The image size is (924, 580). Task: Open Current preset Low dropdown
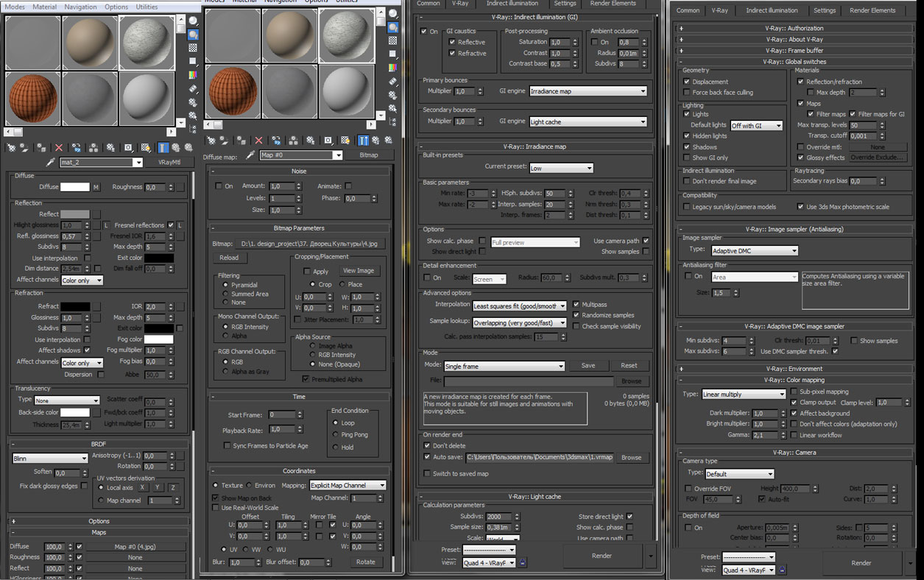pos(560,168)
